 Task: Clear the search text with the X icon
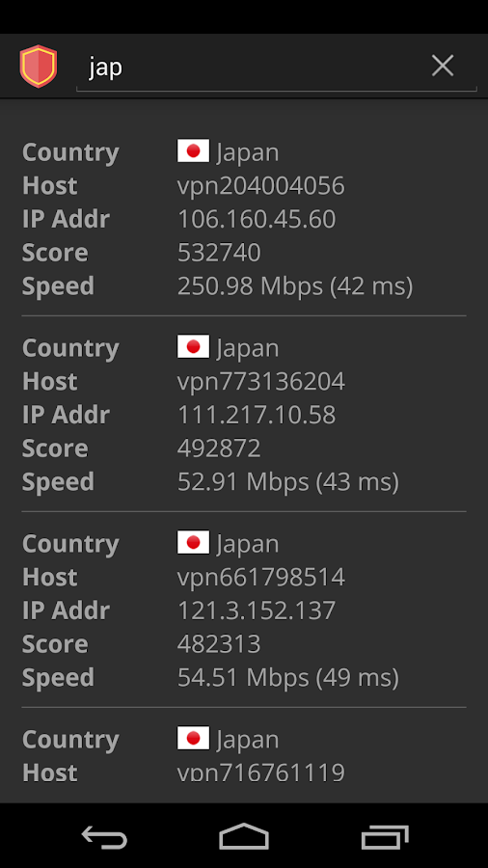click(443, 66)
